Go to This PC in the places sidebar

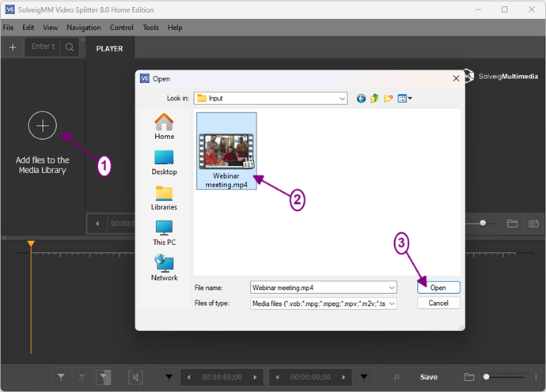[164, 233]
